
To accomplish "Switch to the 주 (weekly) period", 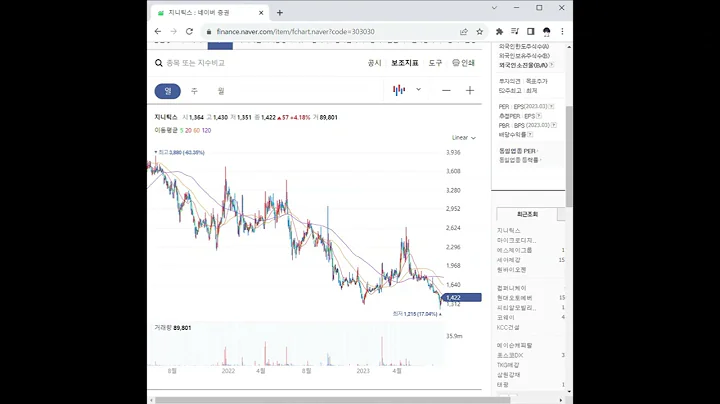I will tap(194, 91).
